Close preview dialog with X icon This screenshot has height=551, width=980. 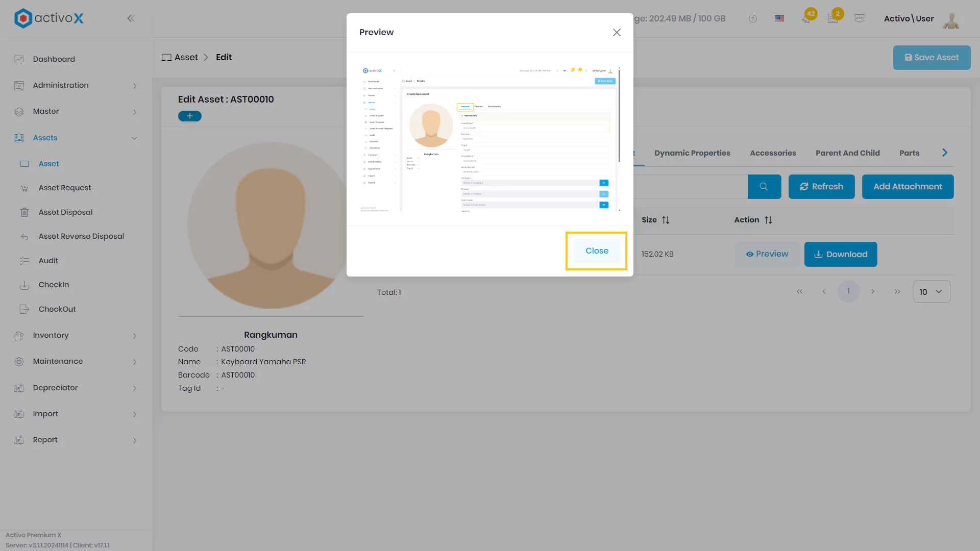617,33
